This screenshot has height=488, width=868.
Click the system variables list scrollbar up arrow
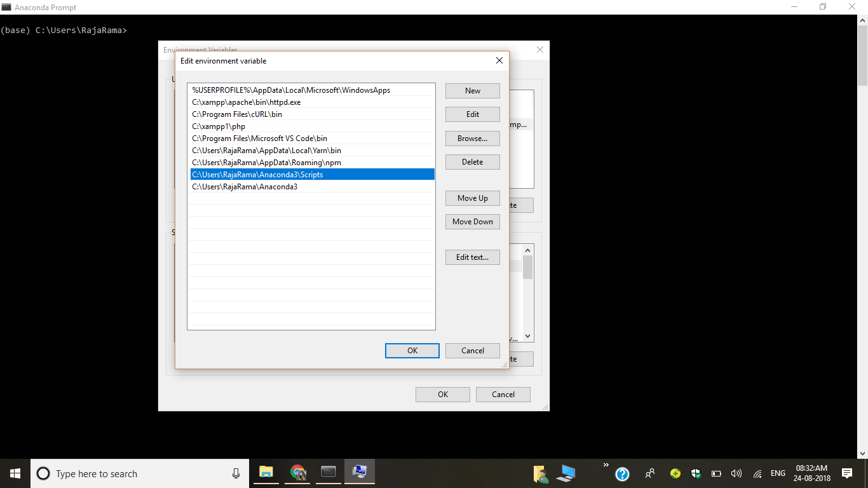coord(527,250)
